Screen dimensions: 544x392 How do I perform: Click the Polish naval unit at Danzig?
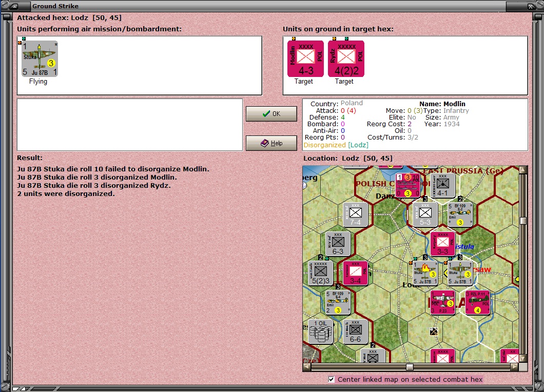pyautogui.click(x=407, y=185)
